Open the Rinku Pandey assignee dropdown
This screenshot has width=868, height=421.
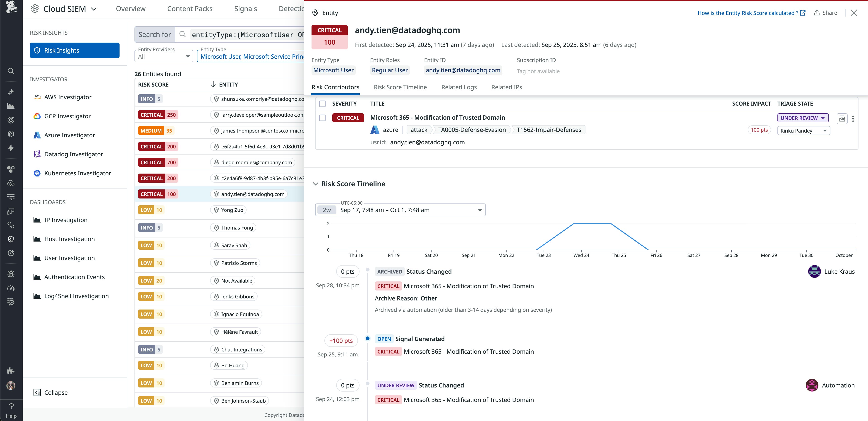tap(803, 131)
